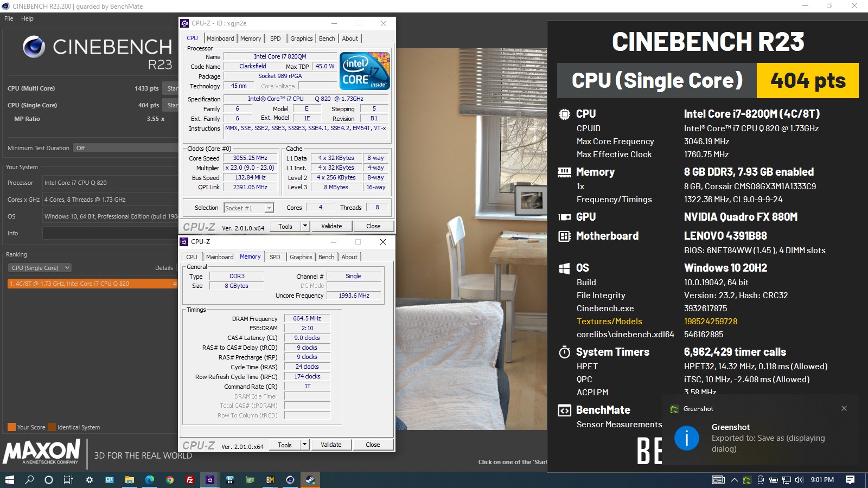The image size is (868, 488).
Task: Open Settings gear in taskbar
Action: (x=90, y=480)
